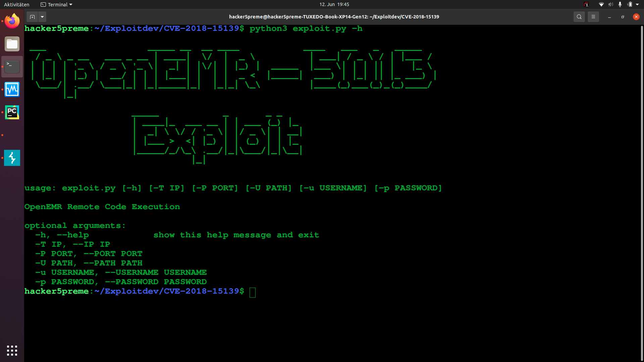Image resolution: width=644 pixels, height=362 pixels.
Task: Click the '-P PORT, --PORT PORT' line
Action: click(89, 254)
